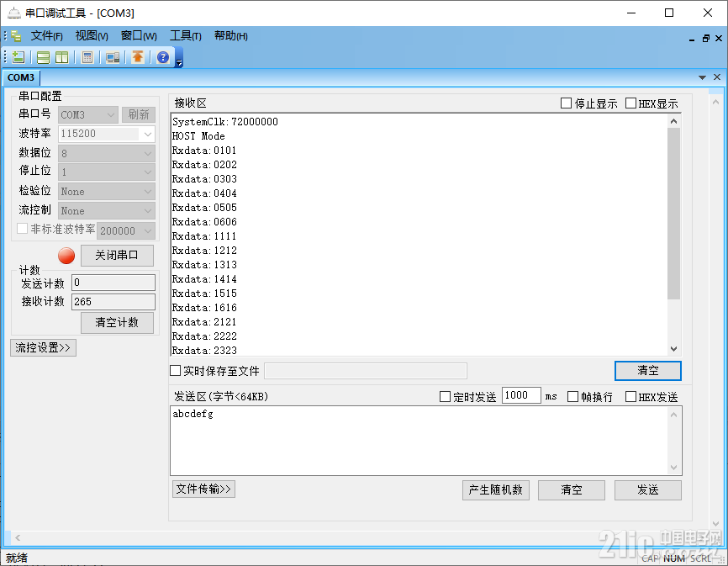Click the vertical tile windows icon
Viewport: 728px width, 566px height.
point(61,57)
